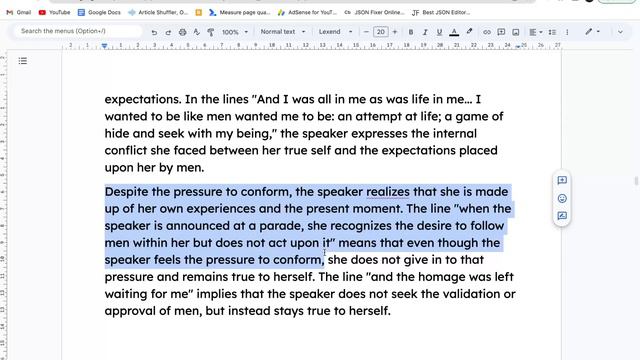Run spelling and grammar check icon
Viewport: 640px width, 360px height.
[x=196, y=32]
